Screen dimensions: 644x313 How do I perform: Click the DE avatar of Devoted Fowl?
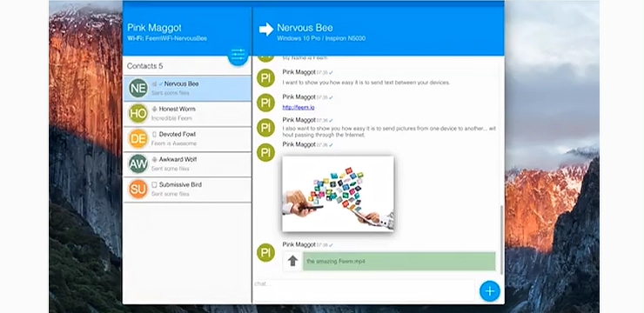tap(138, 139)
